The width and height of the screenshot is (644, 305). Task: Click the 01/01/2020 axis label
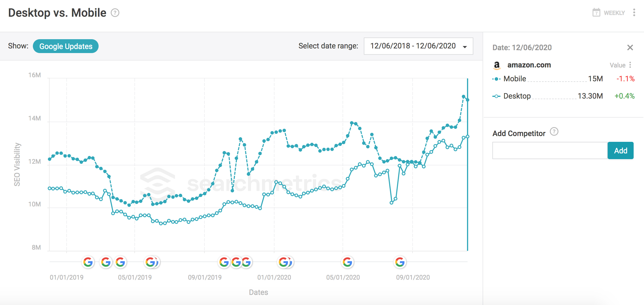click(x=274, y=277)
